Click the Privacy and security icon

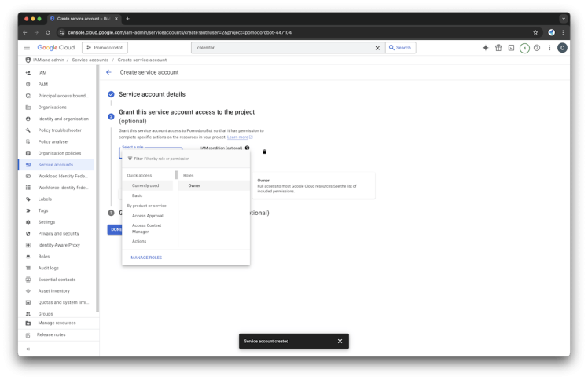tap(28, 234)
